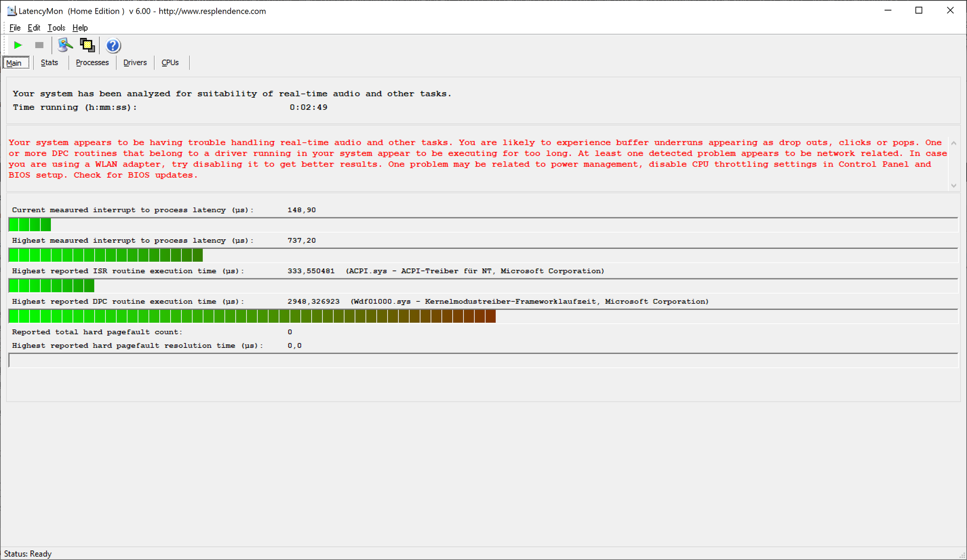Maximize the LatencyMon window
Viewport: 967px width, 560px height.
point(919,11)
